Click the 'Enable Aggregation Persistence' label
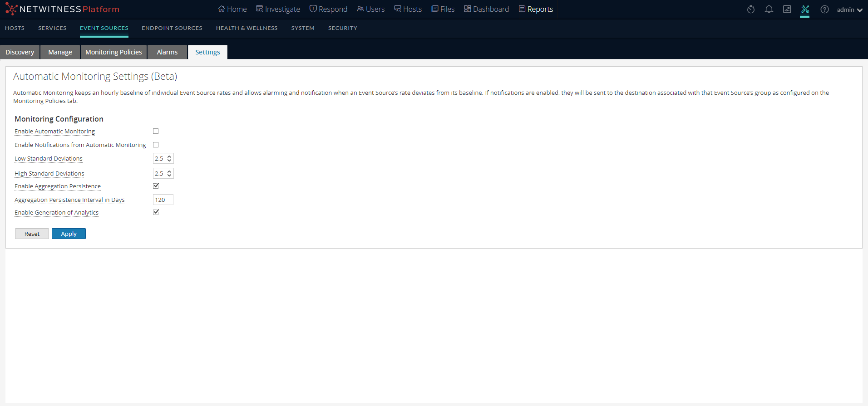This screenshot has height=406, width=868. click(x=58, y=186)
